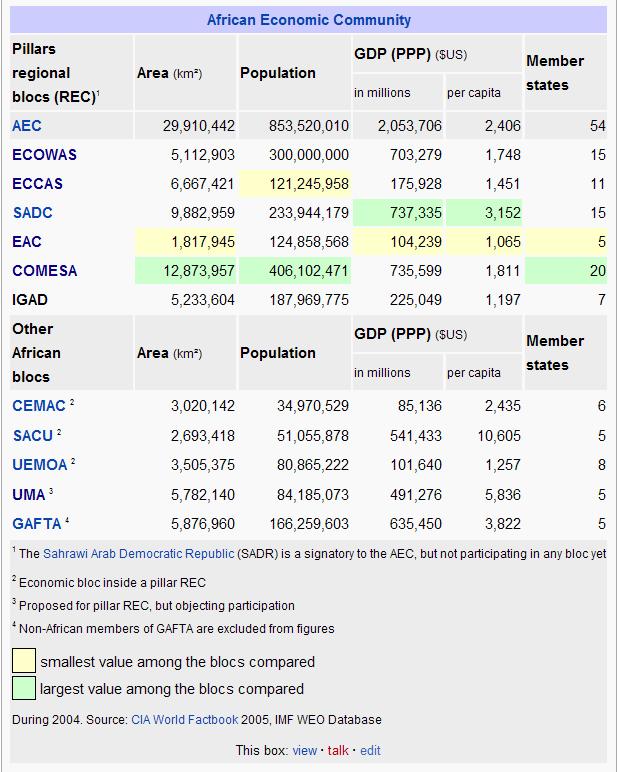Open the ECCAS bloc link
The width and height of the screenshot is (617, 772).
(x=37, y=184)
